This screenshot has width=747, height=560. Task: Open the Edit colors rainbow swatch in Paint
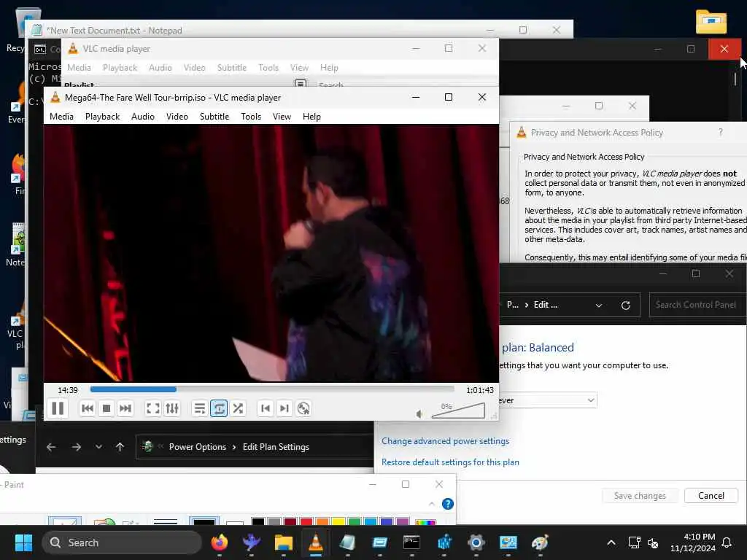coord(425,522)
